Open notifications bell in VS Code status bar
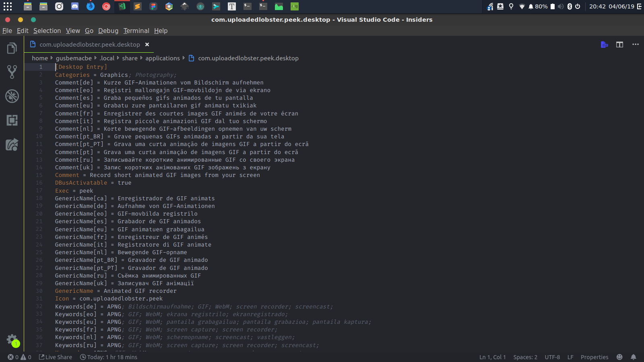644x362 pixels. pyautogui.click(x=634, y=357)
